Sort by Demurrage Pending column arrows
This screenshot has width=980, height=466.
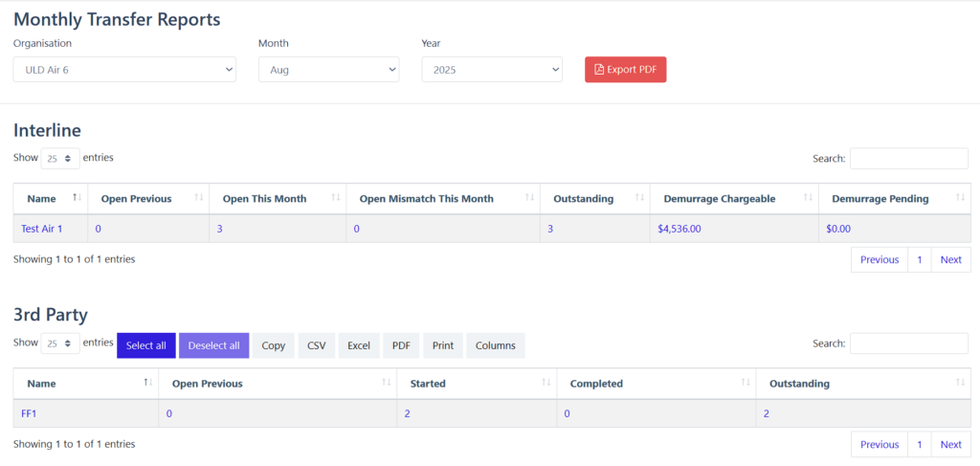(x=961, y=198)
